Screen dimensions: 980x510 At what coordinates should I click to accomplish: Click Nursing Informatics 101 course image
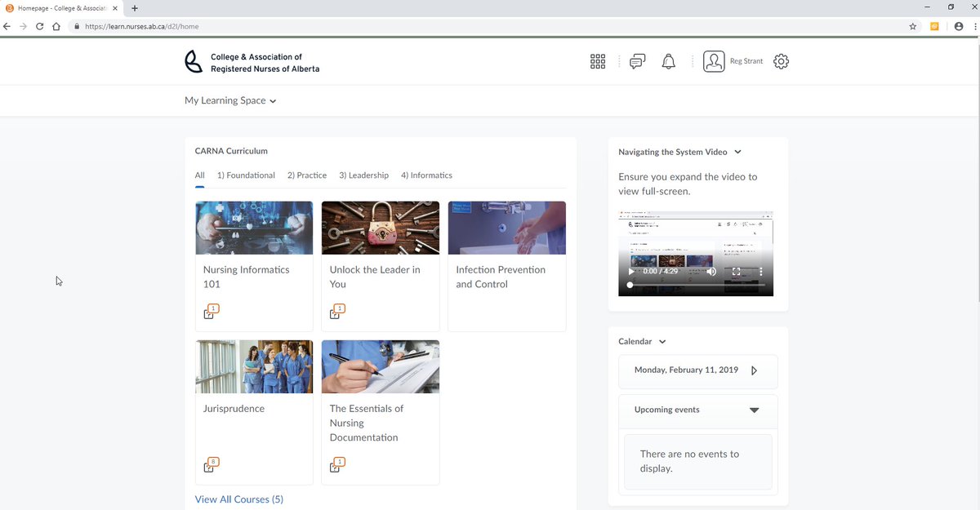point(254,228)
